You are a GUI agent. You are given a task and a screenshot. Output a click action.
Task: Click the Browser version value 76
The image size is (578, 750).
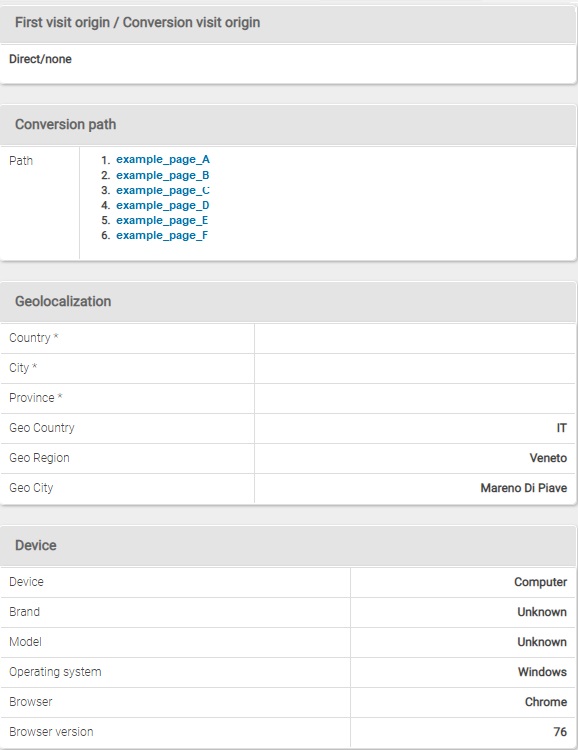560,732
